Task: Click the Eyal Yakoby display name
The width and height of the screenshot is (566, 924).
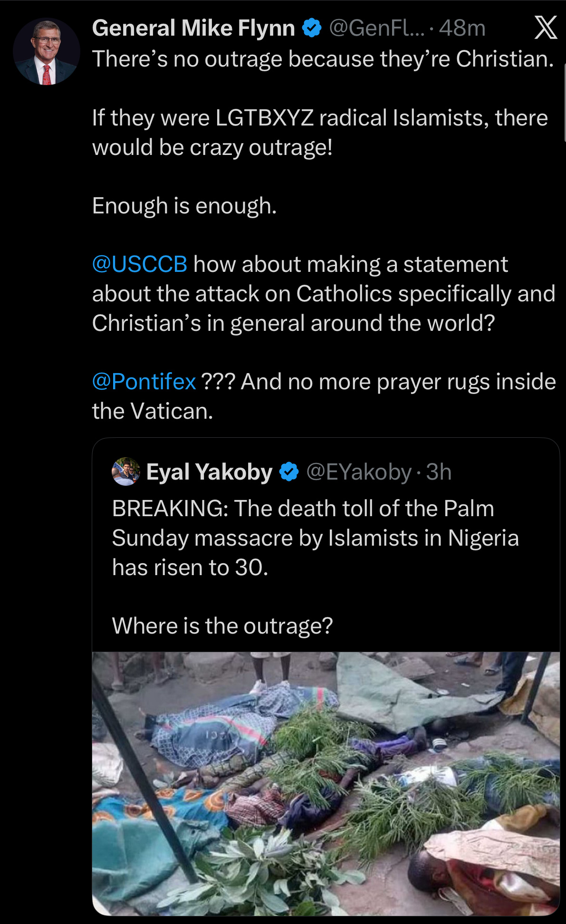Action: [x=209, y=472]
